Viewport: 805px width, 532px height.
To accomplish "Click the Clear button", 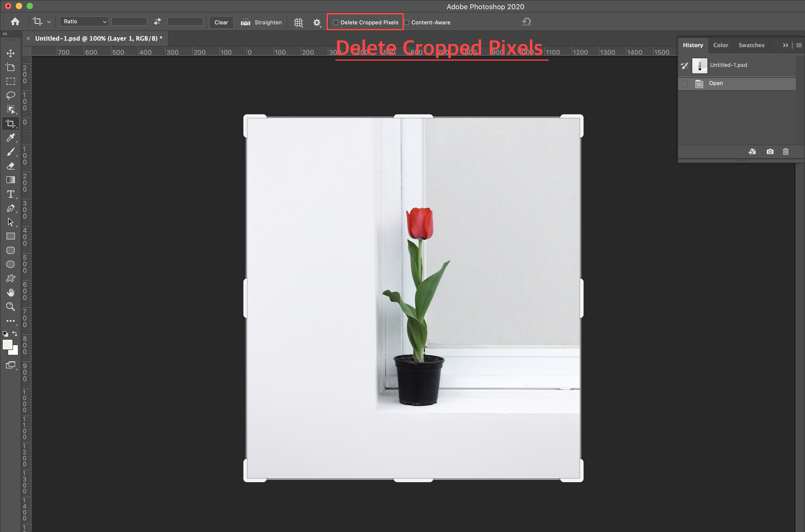I will pos(221,22).
